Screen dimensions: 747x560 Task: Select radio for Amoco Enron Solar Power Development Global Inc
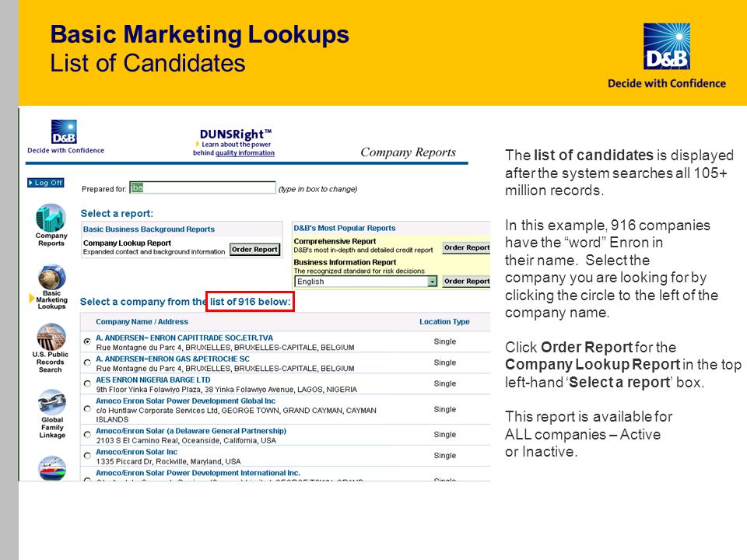tap(87, 408)
